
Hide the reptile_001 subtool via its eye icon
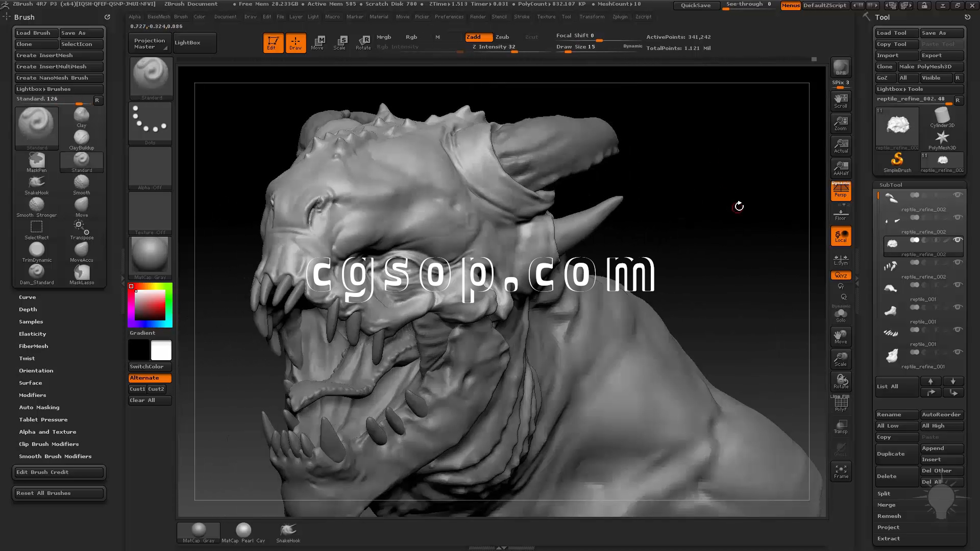958,285
